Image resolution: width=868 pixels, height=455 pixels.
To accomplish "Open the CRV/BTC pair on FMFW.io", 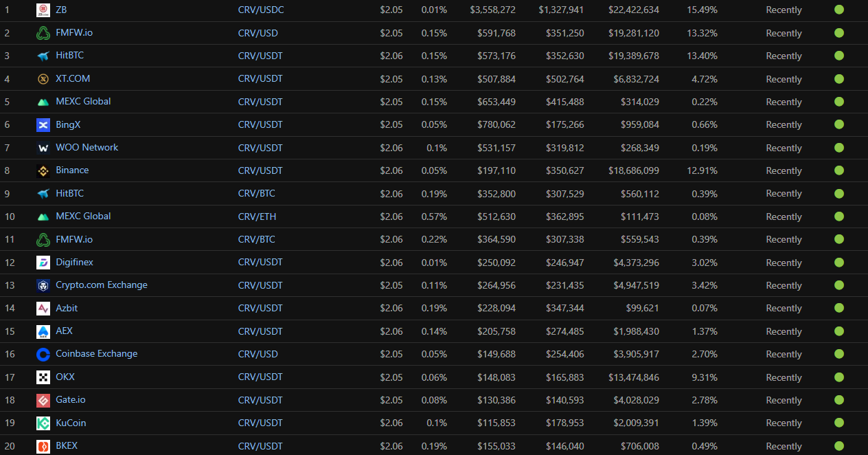I will (x=257, y=239).
